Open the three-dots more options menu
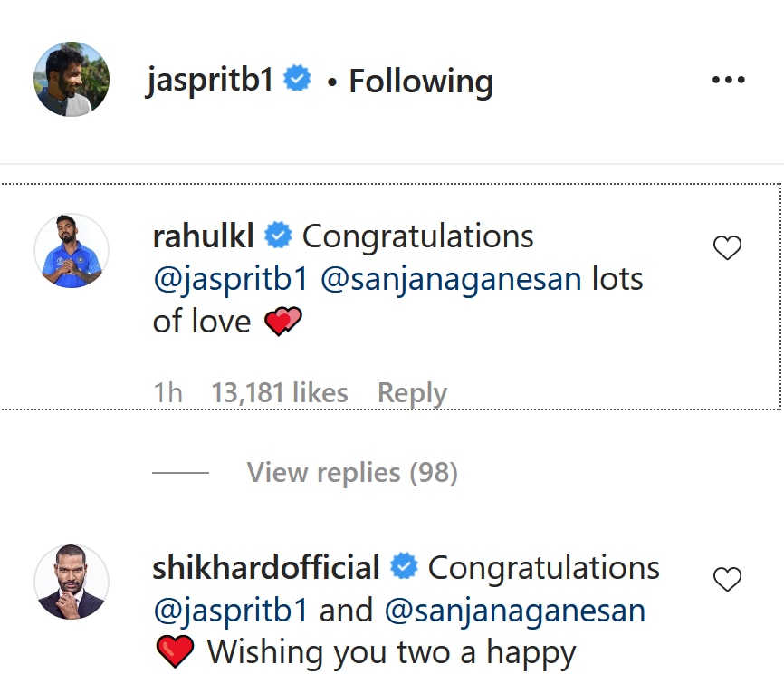 point(728,80)
